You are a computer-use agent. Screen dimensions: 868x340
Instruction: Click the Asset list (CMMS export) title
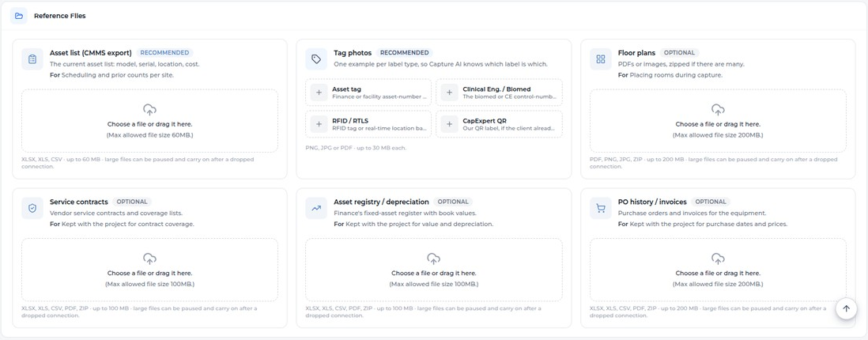click(91, 53)
